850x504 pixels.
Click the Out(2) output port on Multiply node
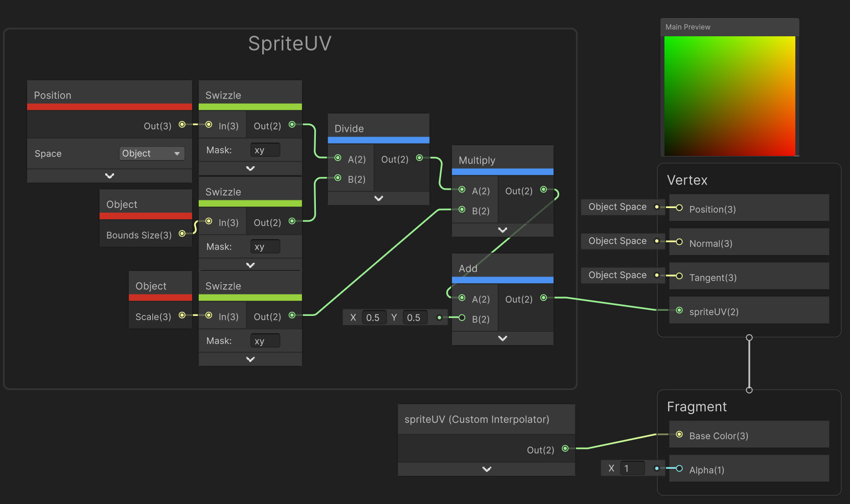[x=543, y=191]
